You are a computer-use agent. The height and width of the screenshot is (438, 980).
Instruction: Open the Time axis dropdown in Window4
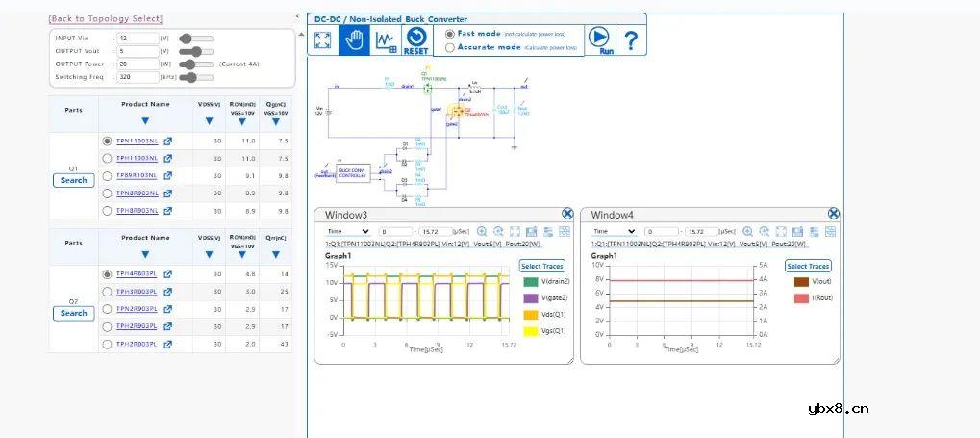(x=614, y=232)
